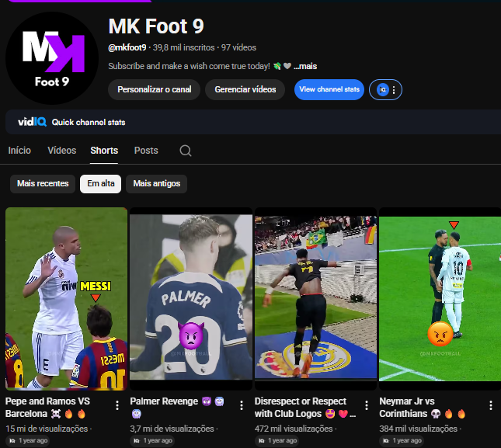The image size is (501, 448).
Task: Play the Neymar number 10 thumbnail
Action: click(x=440, y=299)
